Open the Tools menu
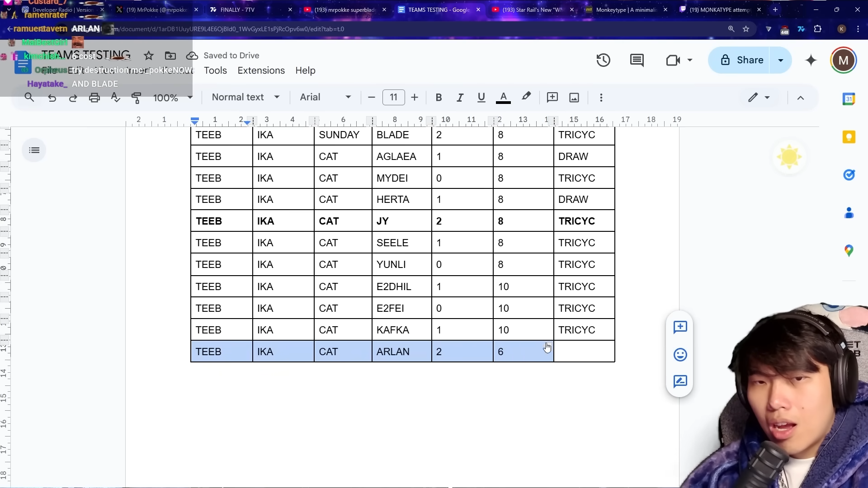 (x=215, y=70)
